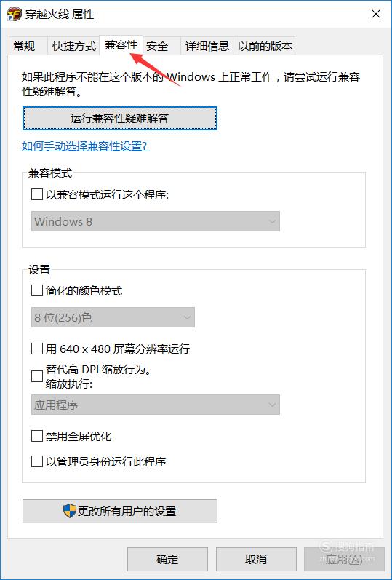The image size is (392, 580).
Task: Toggle override high DPI scaling behavior checkbox
Action: [37, 376]
